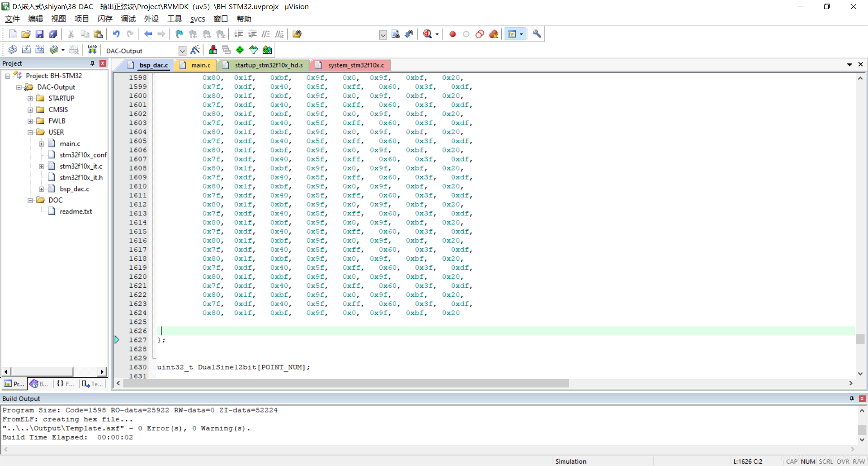
Task: Create a new file with the New icon
Action: [x=13, y=34]
